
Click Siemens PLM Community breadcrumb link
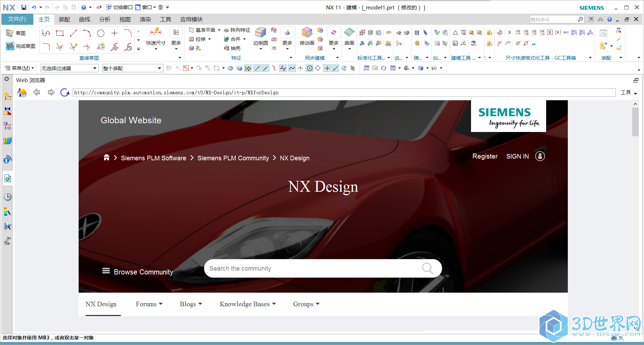coord(233,158)
